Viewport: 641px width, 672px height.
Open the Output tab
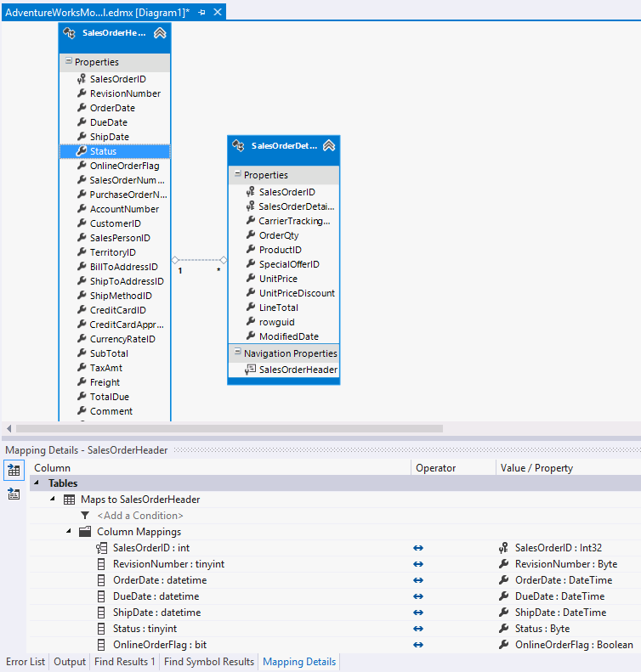pos(70,662)
